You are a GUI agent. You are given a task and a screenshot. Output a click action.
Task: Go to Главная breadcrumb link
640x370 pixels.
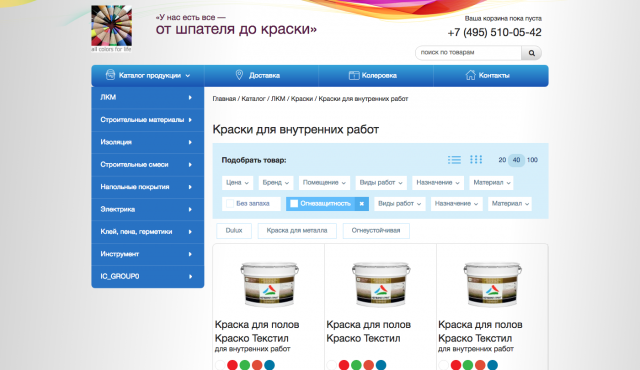point(224,99)
